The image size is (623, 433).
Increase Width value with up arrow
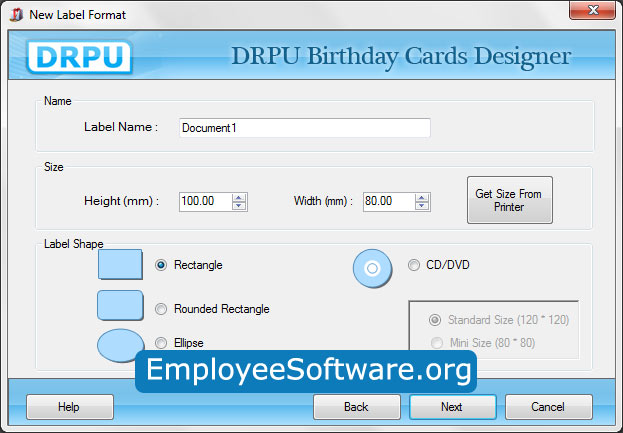(422, 197)
